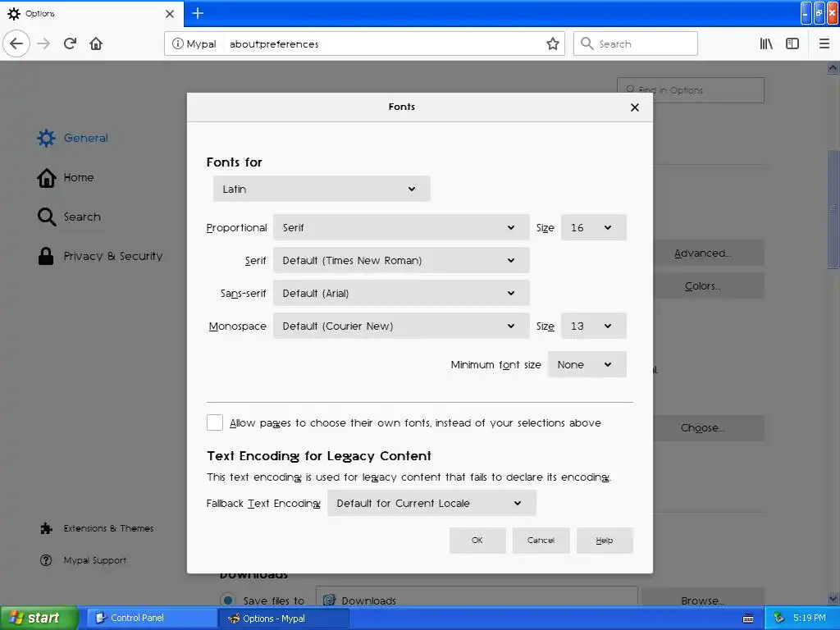
Task: Click the taskbar clock showing 5:19 PM
Action: pos(810,618)
